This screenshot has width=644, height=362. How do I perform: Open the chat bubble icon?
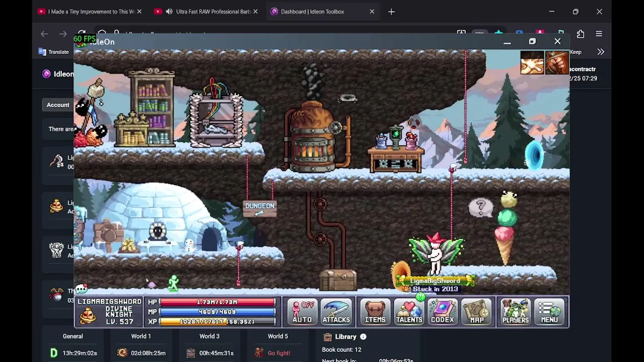click(x=82, y=289)
